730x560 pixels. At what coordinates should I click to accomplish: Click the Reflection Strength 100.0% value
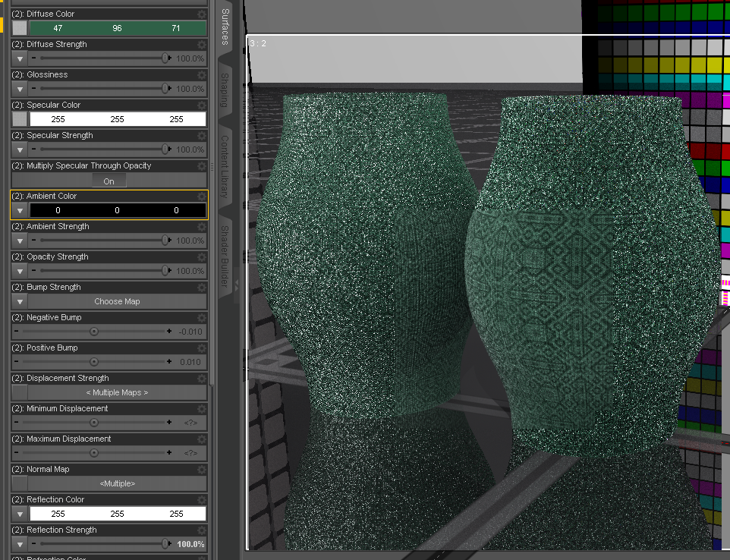point(190,544)
